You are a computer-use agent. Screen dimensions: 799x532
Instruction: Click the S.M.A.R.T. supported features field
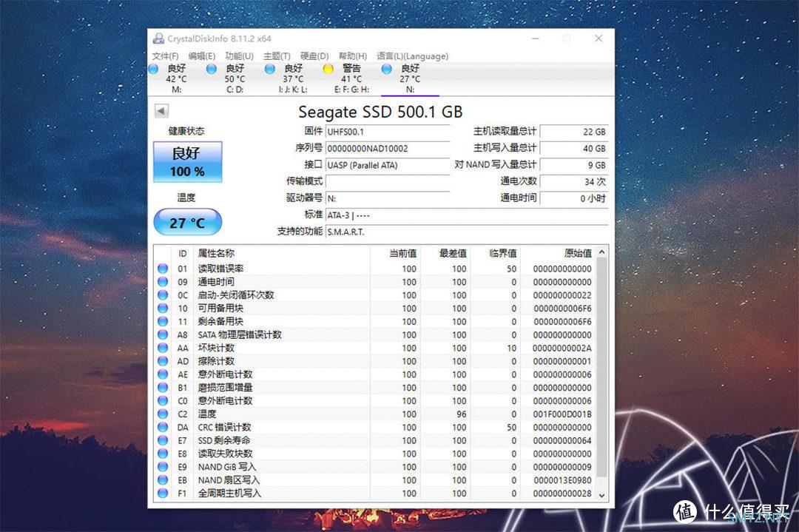(x=466, y=232)
